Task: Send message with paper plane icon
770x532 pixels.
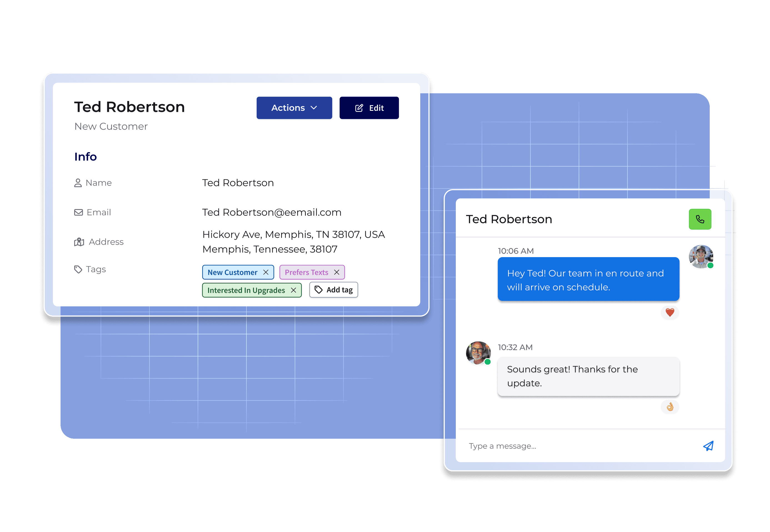Action: point(708,446)
